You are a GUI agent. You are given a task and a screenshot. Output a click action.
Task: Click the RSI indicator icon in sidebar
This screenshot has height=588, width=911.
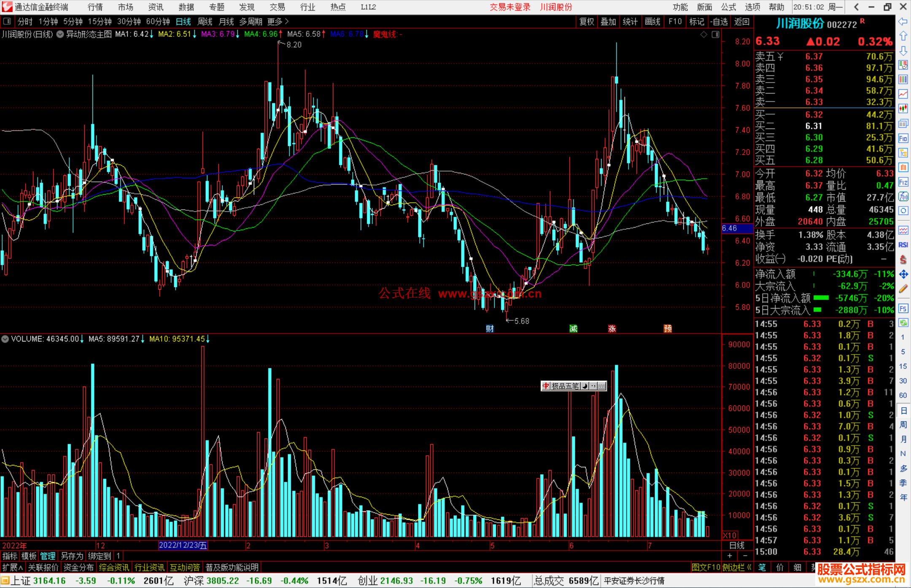click(903, 245)
